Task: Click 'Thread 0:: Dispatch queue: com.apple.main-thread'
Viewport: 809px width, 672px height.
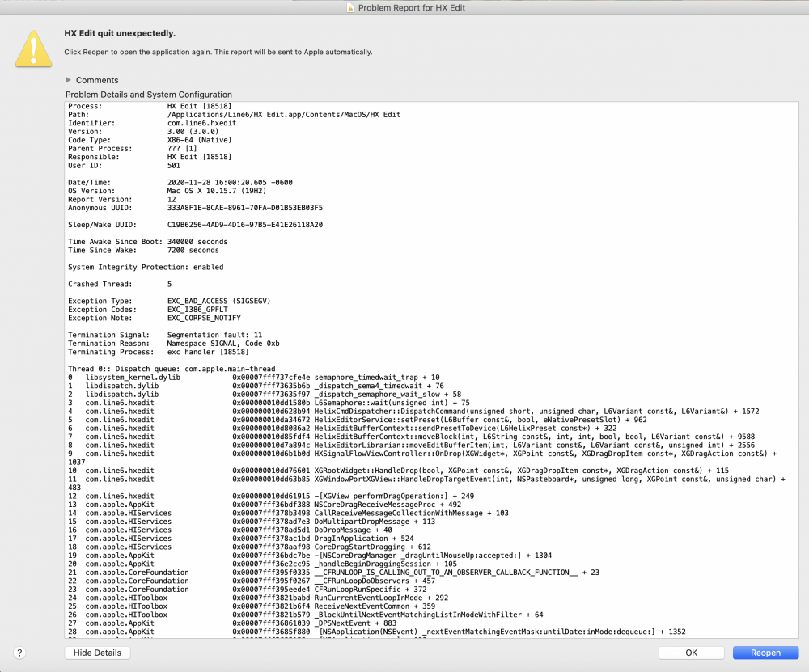Action: [172, 369]
